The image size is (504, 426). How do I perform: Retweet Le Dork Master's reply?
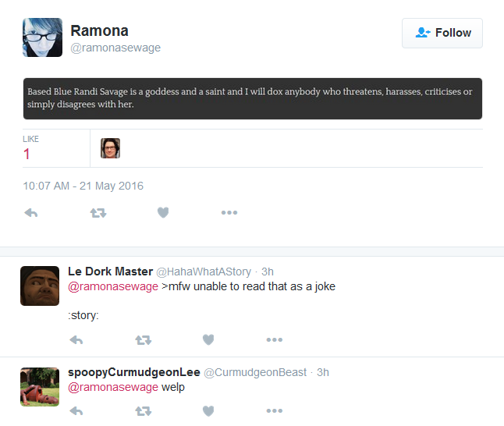point(143,340)
